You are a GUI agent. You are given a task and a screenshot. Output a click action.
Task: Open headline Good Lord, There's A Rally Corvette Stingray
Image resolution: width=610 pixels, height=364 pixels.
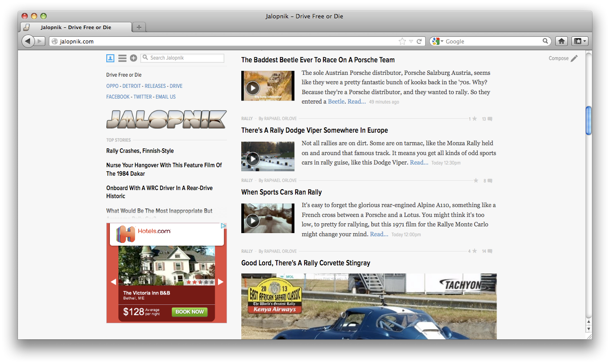click(305, 263)
